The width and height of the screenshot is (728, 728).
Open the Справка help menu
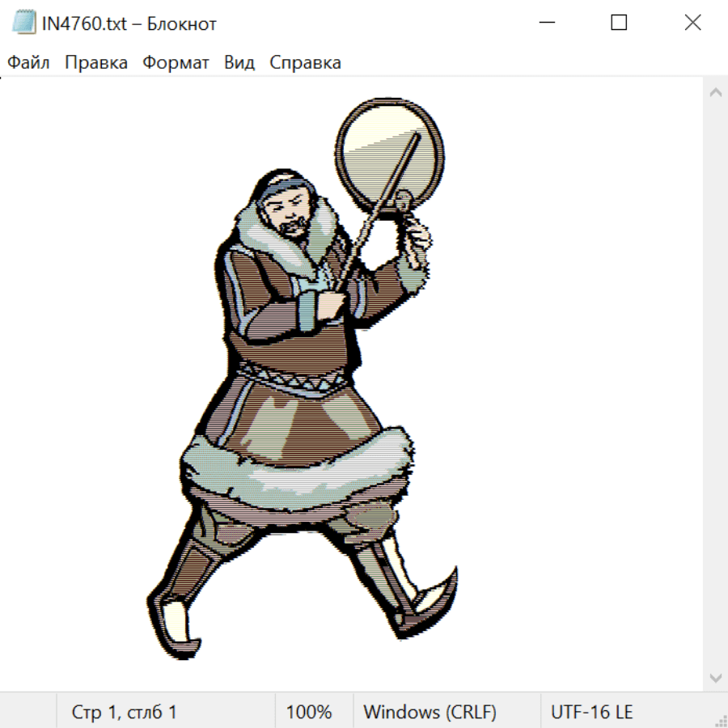[x=305, y=63]
